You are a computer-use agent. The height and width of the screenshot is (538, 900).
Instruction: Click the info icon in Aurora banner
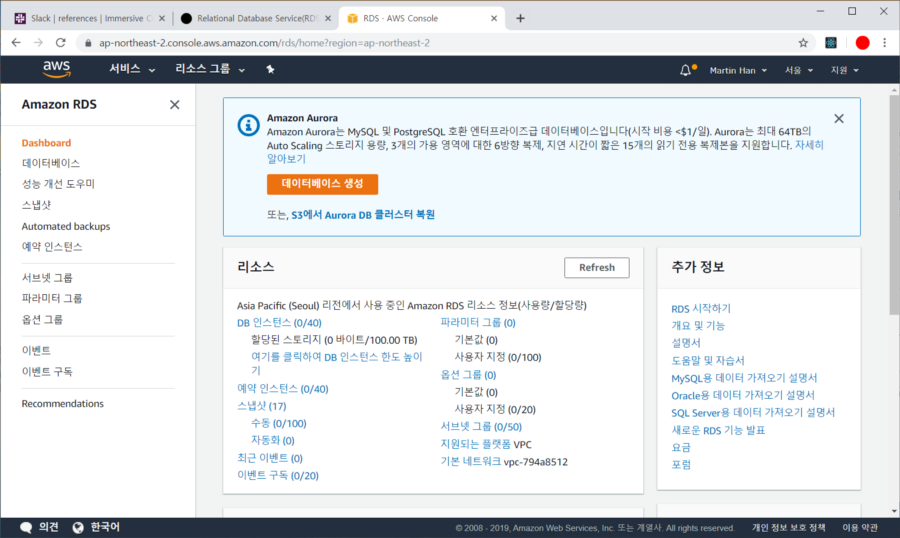pos(248,125)
